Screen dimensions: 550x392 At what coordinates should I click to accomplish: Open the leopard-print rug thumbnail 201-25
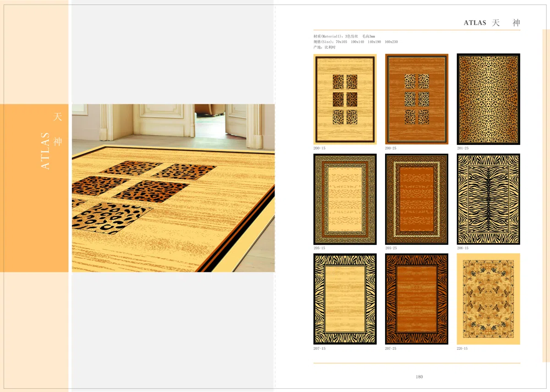[x=489, y=99]
